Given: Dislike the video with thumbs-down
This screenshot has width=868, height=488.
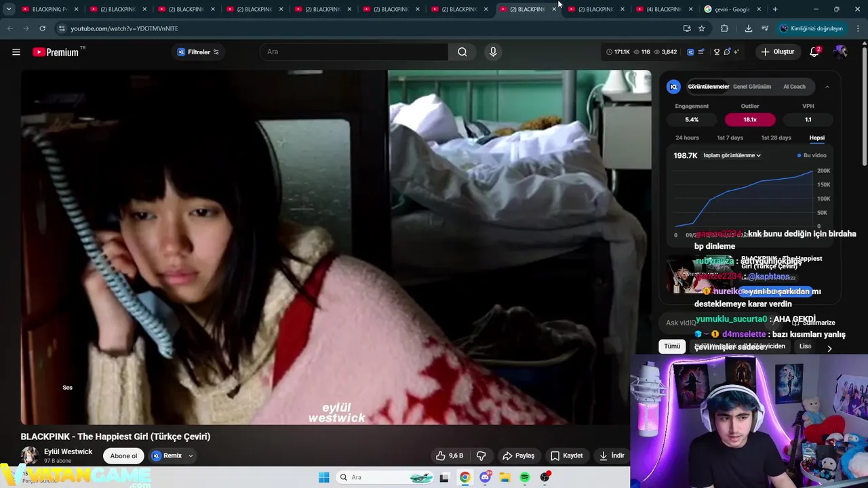Looking at the screenshot, I should tap(481, 455).
